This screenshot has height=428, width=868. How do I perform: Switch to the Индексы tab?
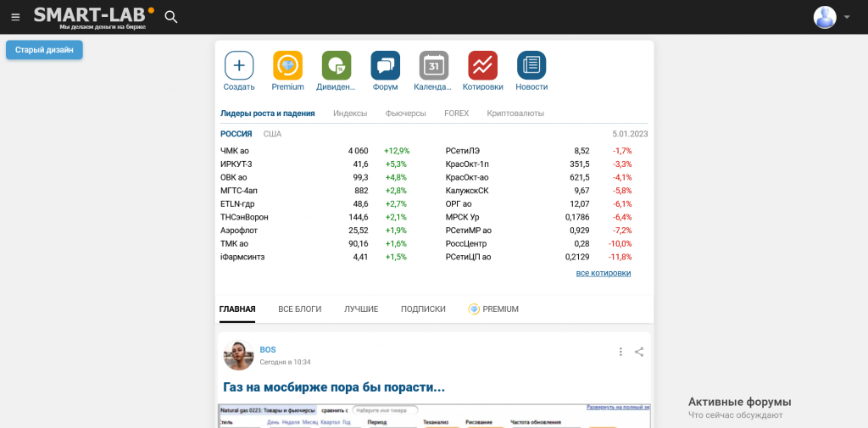tap(350, 113)
